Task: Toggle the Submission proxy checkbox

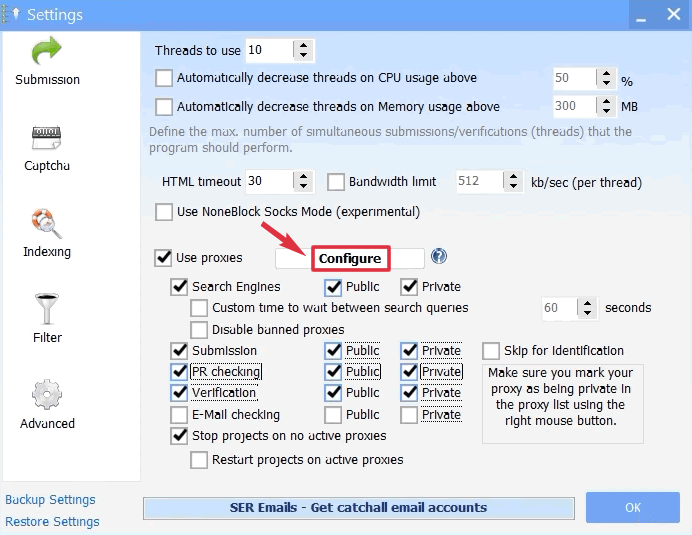Action: (179, 351)
